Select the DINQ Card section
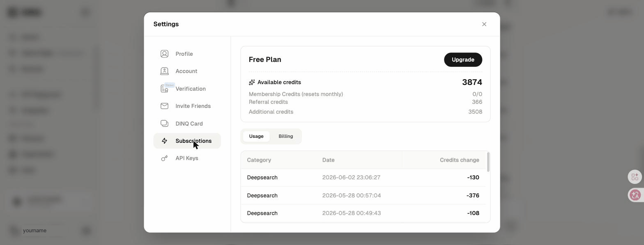Viewport: 644px width, 245px height. pos(187,124)
